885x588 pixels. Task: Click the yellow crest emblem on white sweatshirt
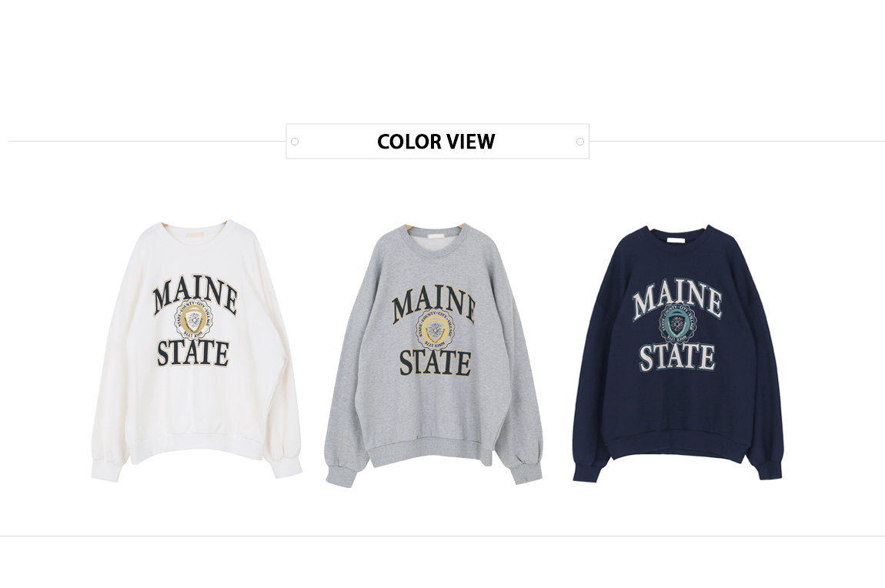(194, 322)
